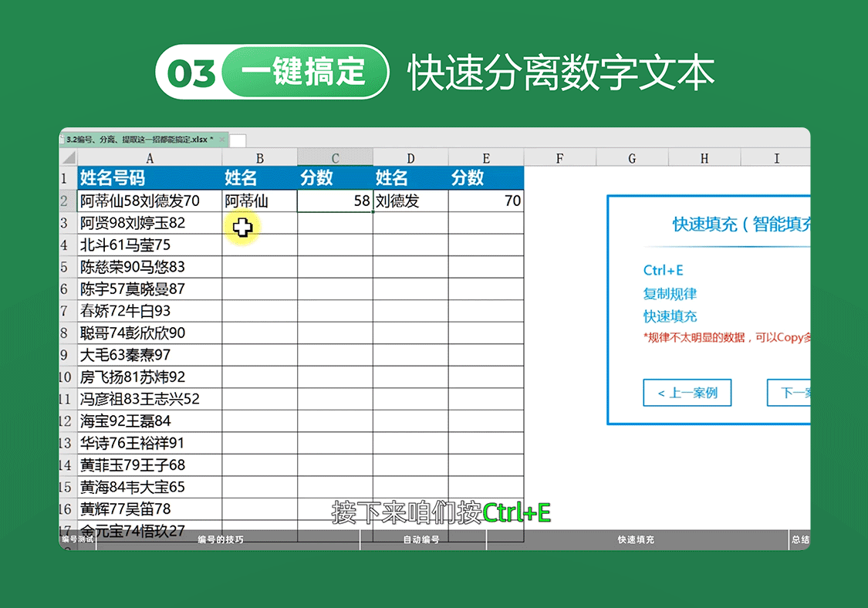Select cell D2 containing 刘德发
This screenshot has height=608, width=868.
click(x=410, y=201)
